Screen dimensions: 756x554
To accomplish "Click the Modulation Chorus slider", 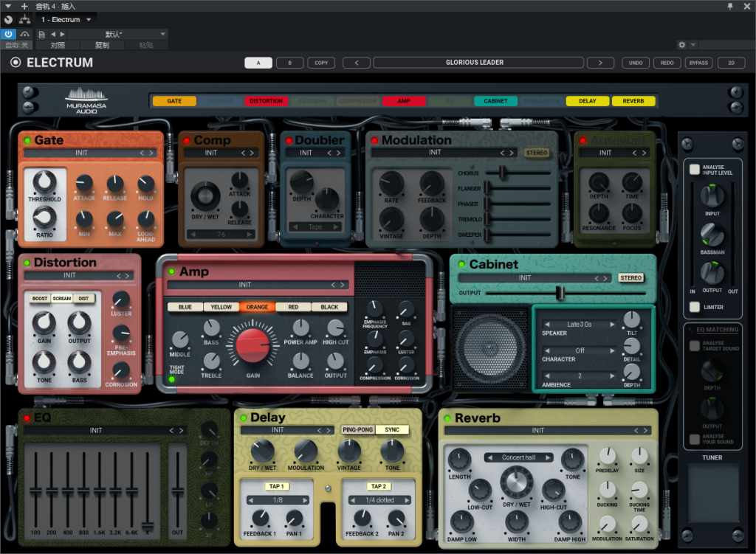I will tap(518, 173).
